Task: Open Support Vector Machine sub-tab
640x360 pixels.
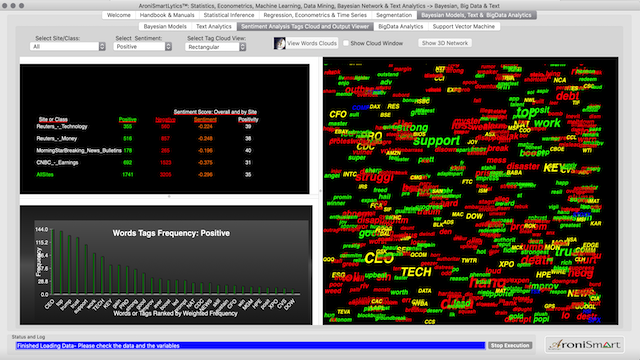Action: [464, 27]
